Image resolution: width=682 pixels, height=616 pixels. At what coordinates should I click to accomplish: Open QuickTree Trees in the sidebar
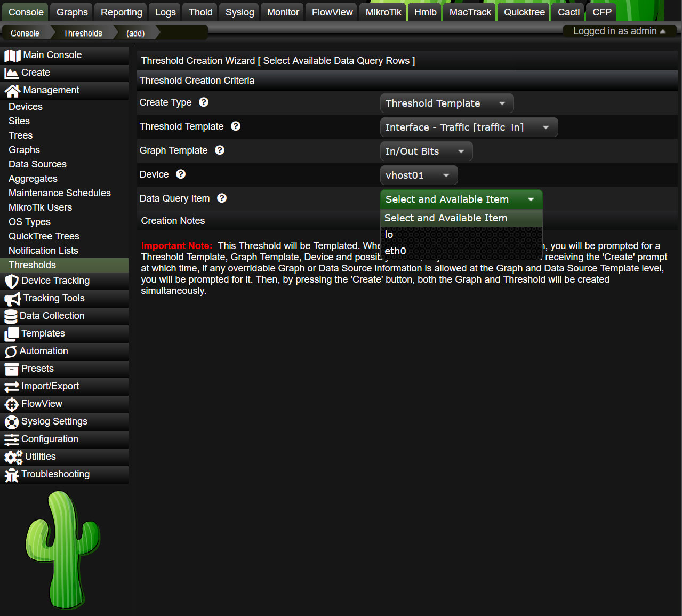(44, 236)
